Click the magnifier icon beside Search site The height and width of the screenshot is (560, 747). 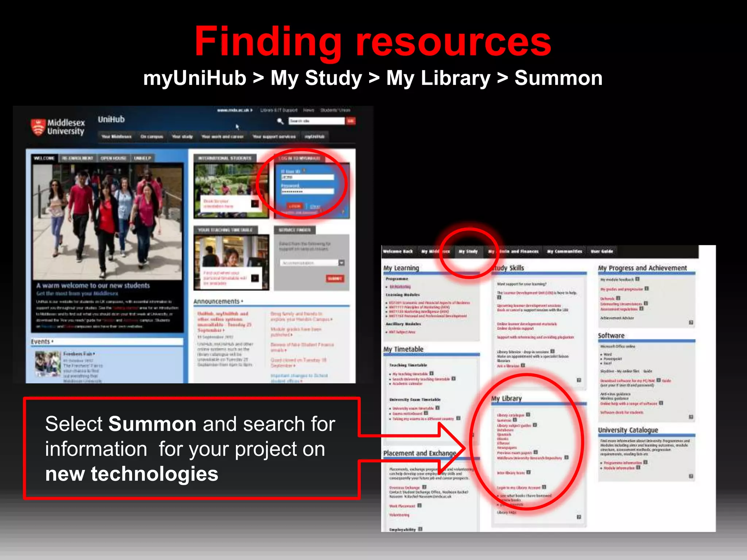280,121
